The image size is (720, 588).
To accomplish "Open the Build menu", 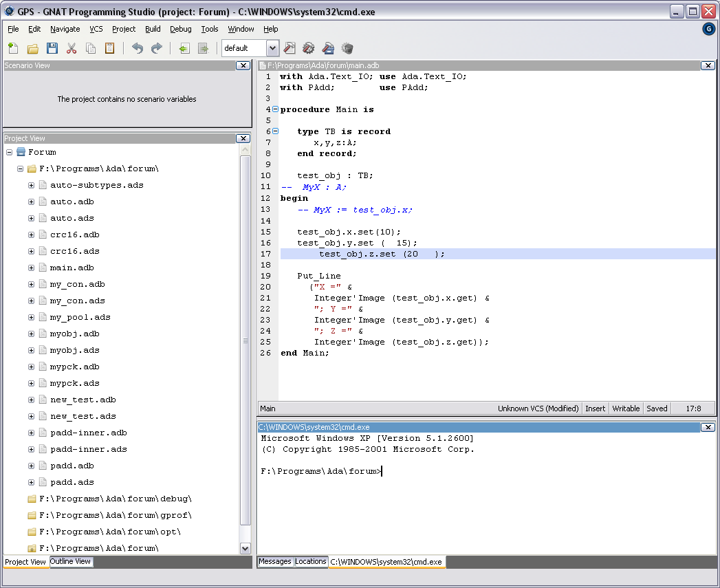I will (x=153, y=29).
